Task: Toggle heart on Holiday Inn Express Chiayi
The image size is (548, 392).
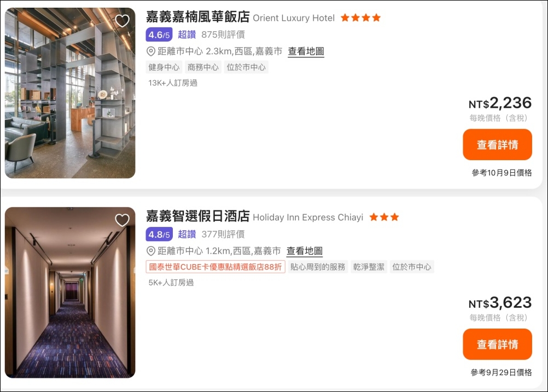Action: pos(123,220)
